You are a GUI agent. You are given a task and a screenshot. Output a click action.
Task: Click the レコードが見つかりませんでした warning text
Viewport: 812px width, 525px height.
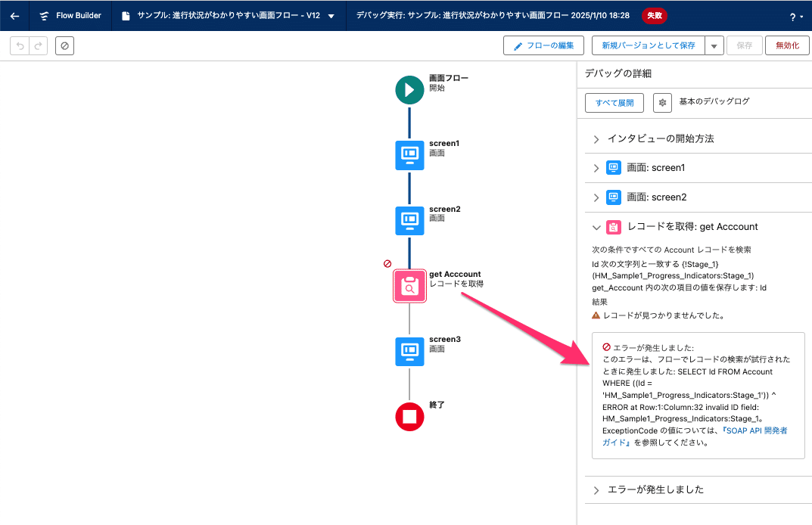[664, 315]
